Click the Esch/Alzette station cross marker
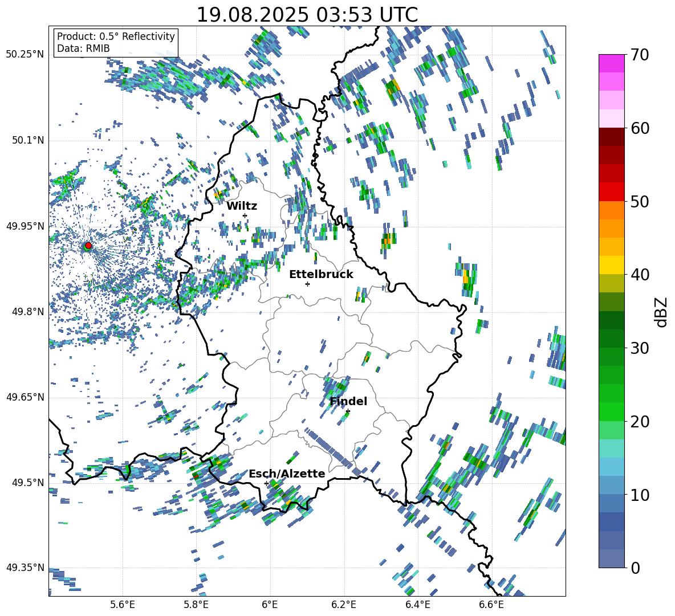The image size is (675, 616). [266, 483]
